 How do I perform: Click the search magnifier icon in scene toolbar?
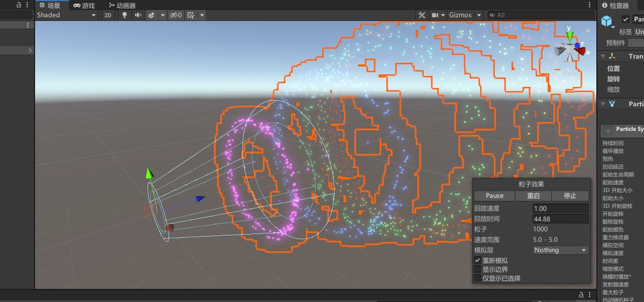[492, 15]
